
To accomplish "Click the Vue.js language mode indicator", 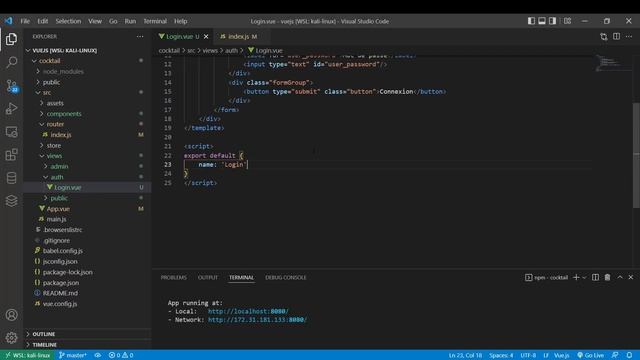I will 562,355.
